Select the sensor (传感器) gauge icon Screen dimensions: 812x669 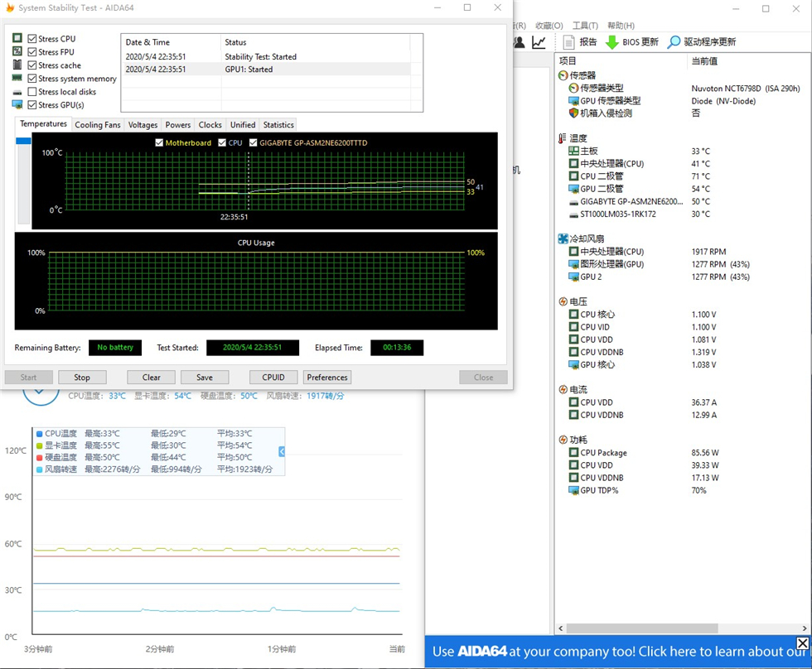(564, 75)
